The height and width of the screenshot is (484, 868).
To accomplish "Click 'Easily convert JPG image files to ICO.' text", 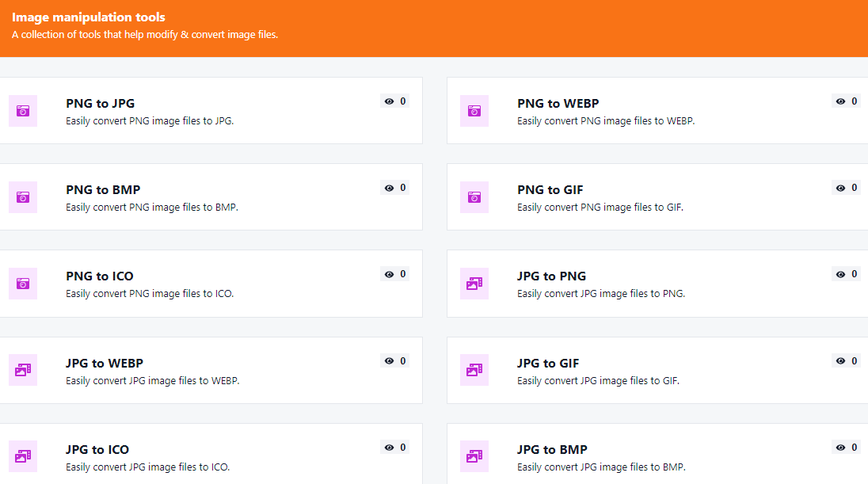I will point(148,467).
